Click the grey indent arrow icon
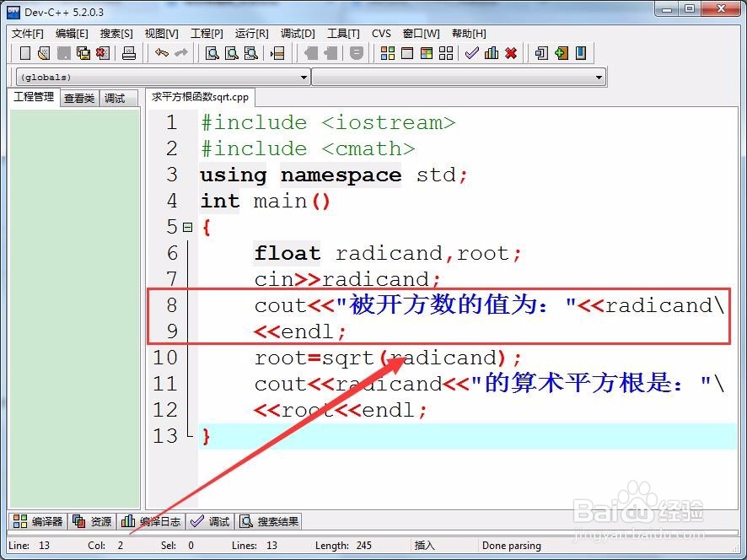 (x=331, y=53)
